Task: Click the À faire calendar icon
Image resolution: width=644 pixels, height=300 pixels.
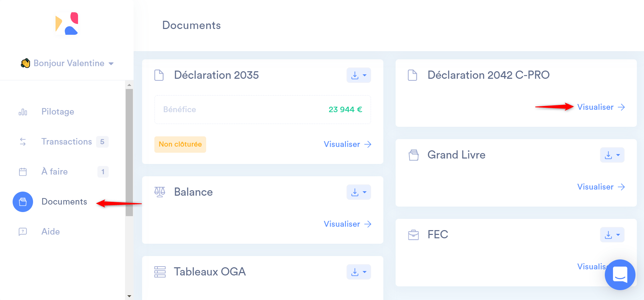Action: click(23, 172)
